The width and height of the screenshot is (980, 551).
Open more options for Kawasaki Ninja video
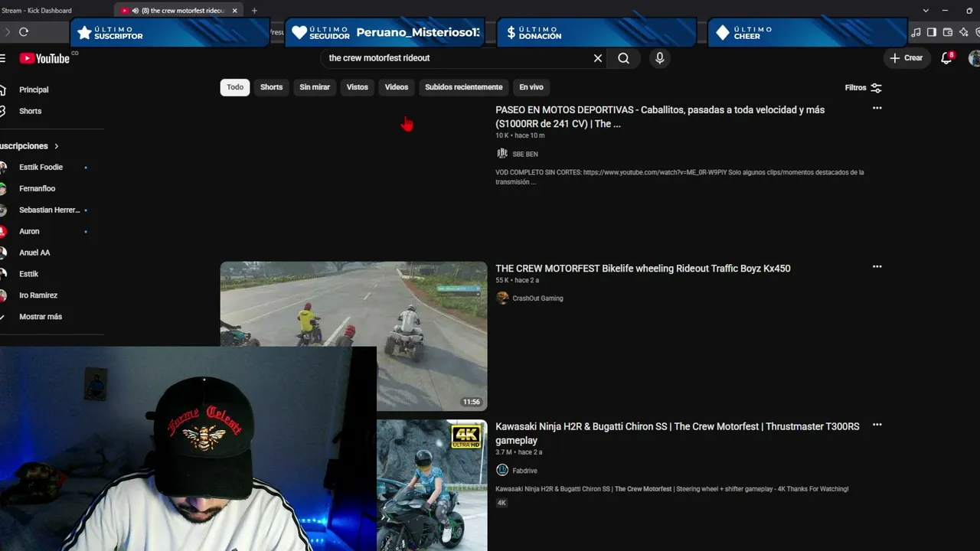pyautogui.click(x=877, y=425)
